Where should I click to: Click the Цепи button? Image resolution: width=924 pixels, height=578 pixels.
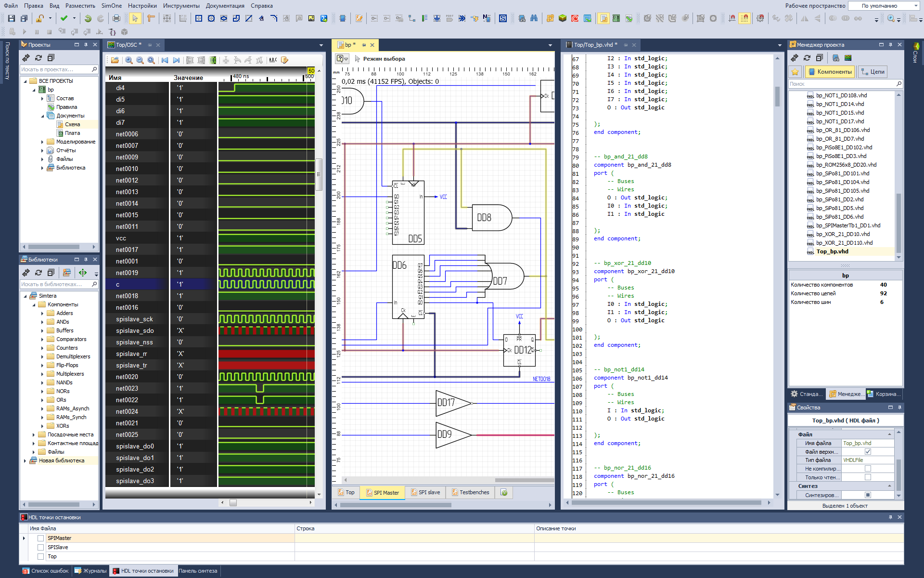pyautogui.click(x=873, y=72)
